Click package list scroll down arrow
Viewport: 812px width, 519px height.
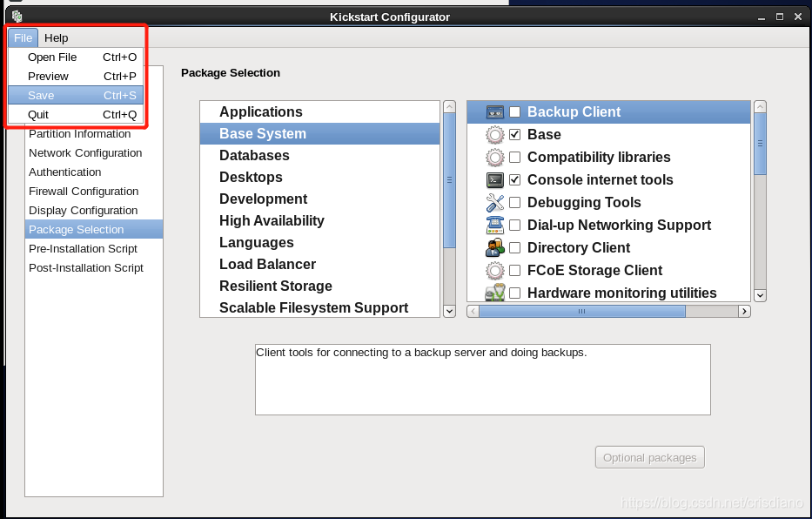760,295
